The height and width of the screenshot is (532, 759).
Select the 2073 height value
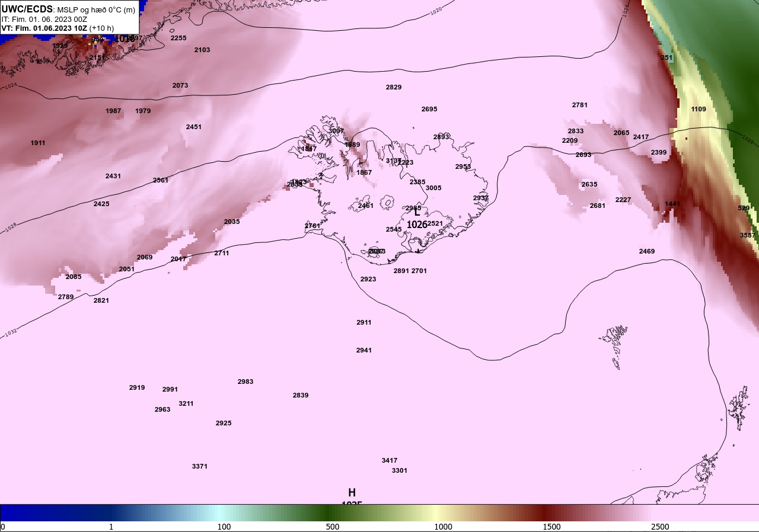tap(180, 85)
